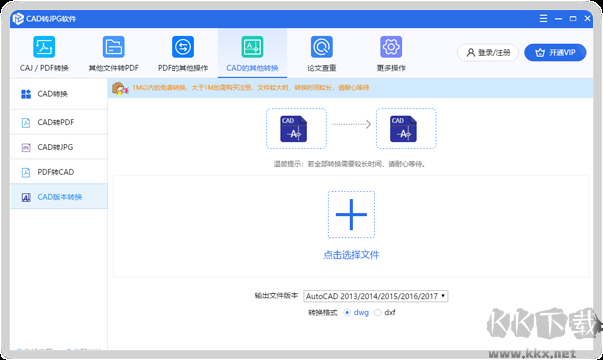This screenshot has width=603, height=360.
Task: Click the orange notice text about 1M files
Action: [x=251, y=88]
